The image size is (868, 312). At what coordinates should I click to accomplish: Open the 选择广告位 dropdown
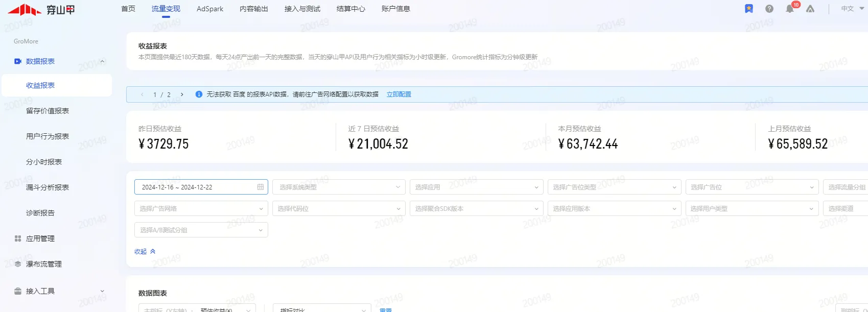752,187
